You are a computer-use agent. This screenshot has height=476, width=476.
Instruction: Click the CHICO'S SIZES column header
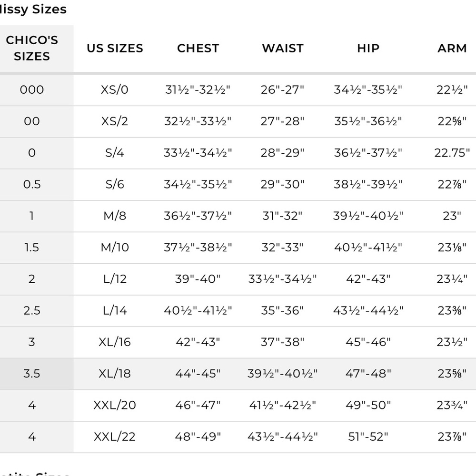(x=32, y=48)
